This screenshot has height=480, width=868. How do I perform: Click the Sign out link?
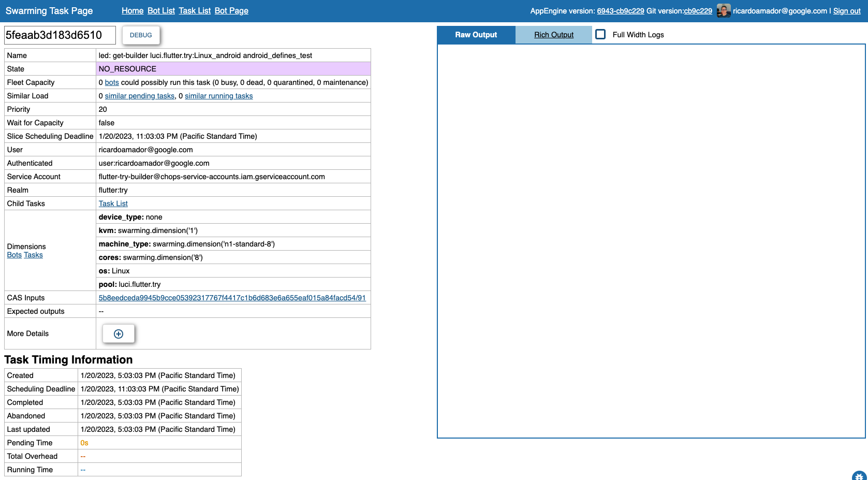point(847,11)
